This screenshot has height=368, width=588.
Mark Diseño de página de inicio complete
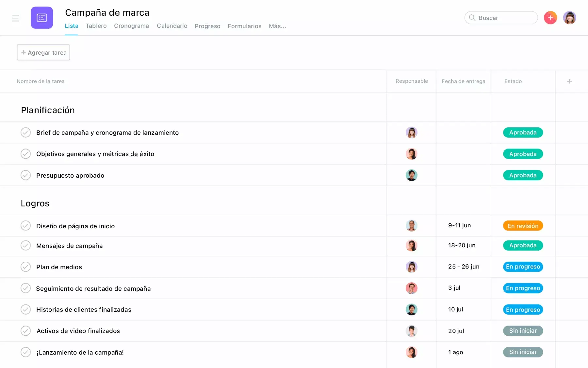[x=25, y=226]
